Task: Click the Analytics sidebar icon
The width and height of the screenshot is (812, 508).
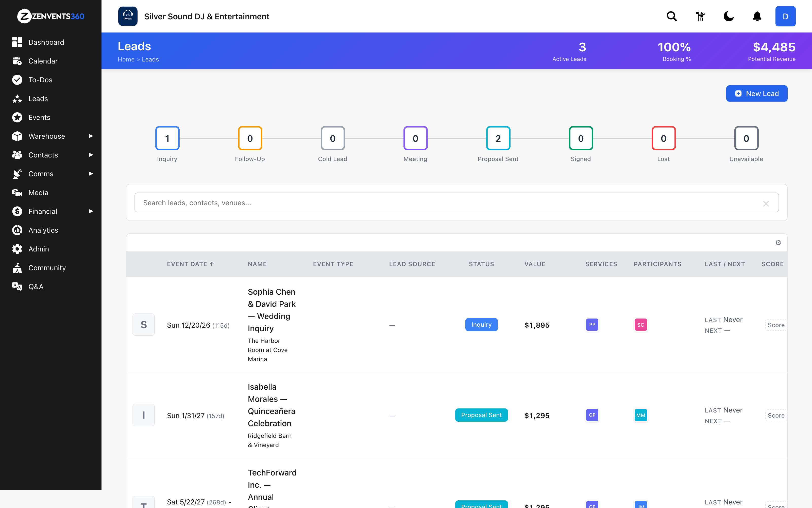Action: pos(17,230)
